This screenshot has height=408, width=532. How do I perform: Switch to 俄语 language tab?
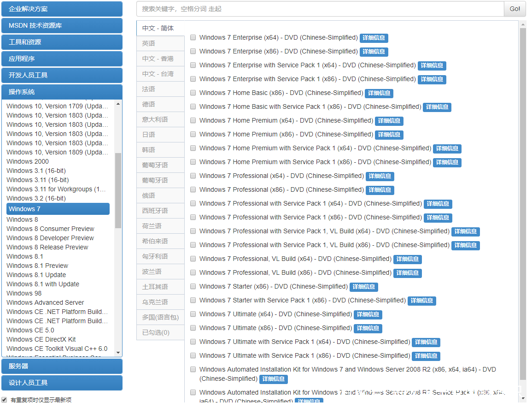160,195
